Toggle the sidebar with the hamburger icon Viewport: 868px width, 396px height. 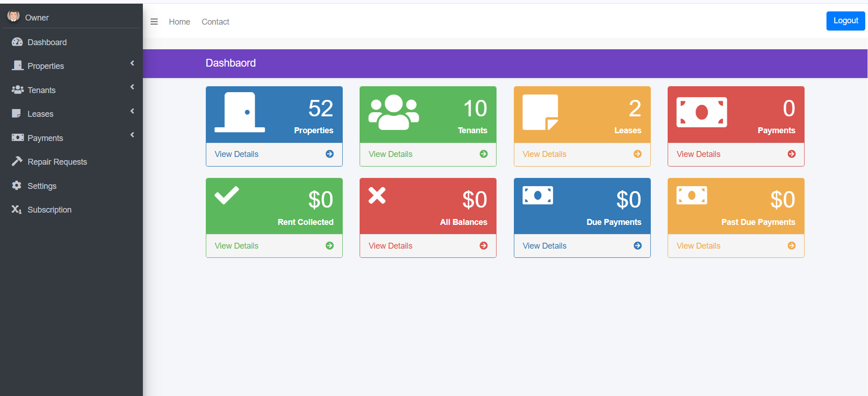(154, 22)
